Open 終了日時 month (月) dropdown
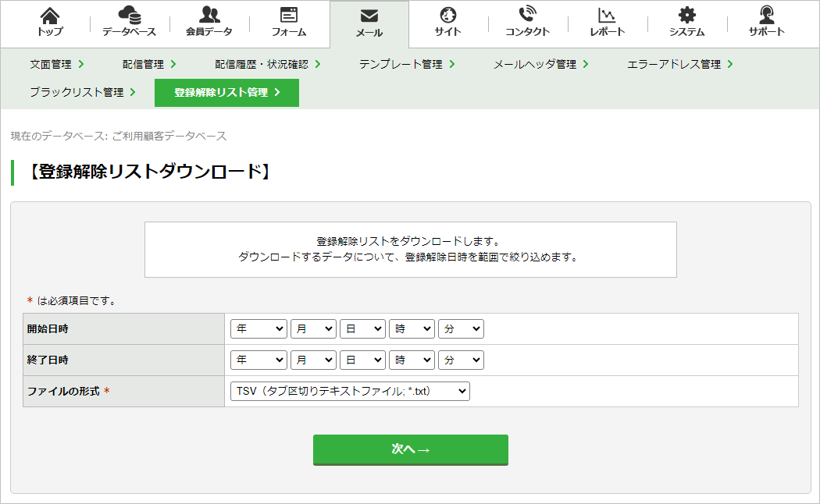820x504 pixels. [x=313, y=360]
